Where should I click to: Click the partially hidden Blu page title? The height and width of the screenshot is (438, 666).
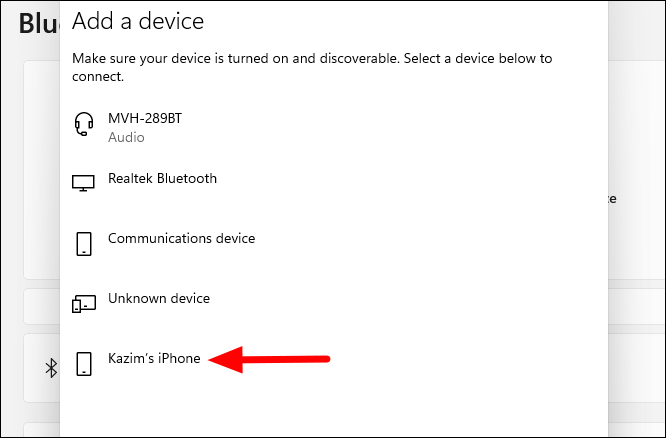pyautogui.click(x=38, y=24)
